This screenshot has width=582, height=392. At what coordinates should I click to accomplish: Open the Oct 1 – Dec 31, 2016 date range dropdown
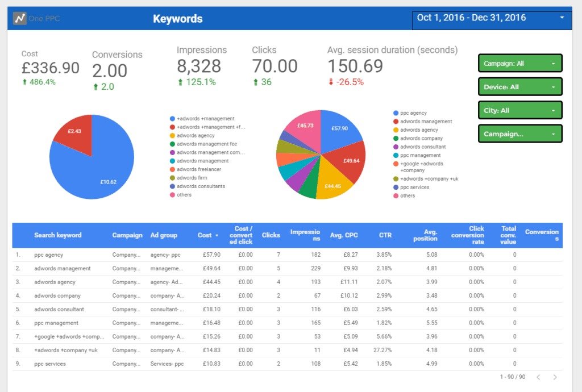pos(491,18)
